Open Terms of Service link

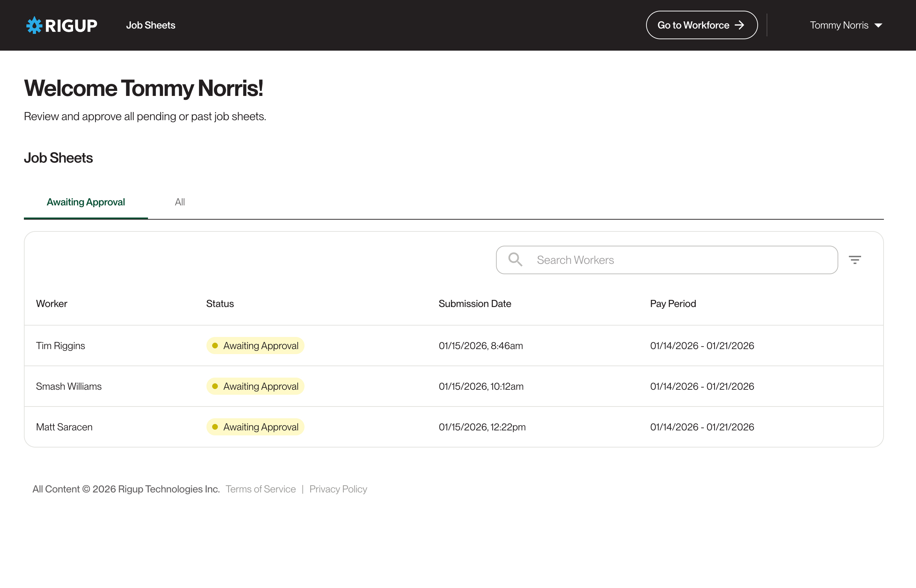[260, 489]
